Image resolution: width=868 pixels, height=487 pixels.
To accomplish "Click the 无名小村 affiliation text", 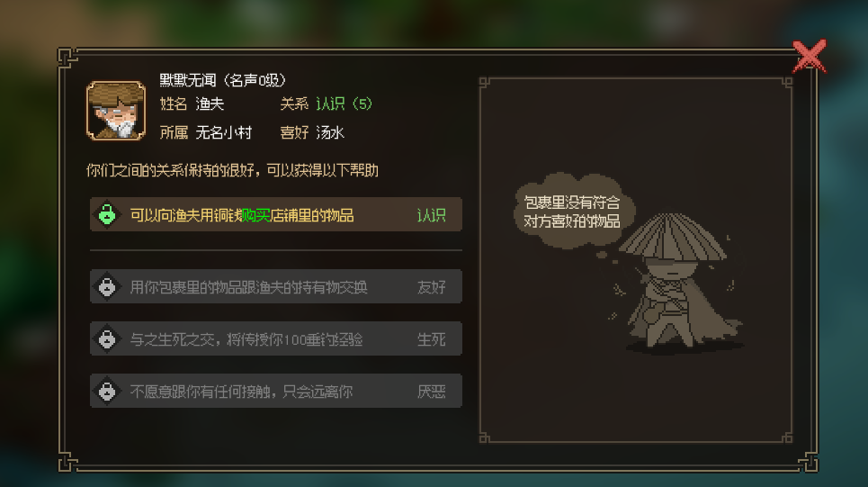I will (224, 132).
